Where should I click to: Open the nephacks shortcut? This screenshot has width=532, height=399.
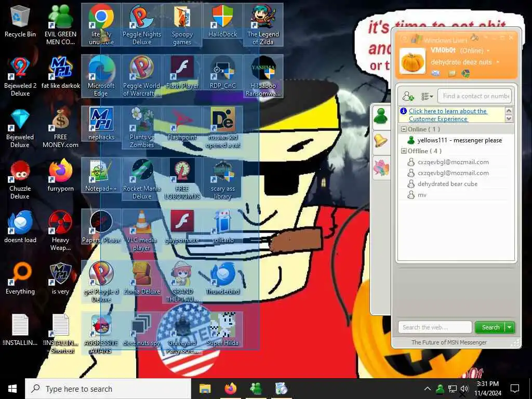[101, 124]
